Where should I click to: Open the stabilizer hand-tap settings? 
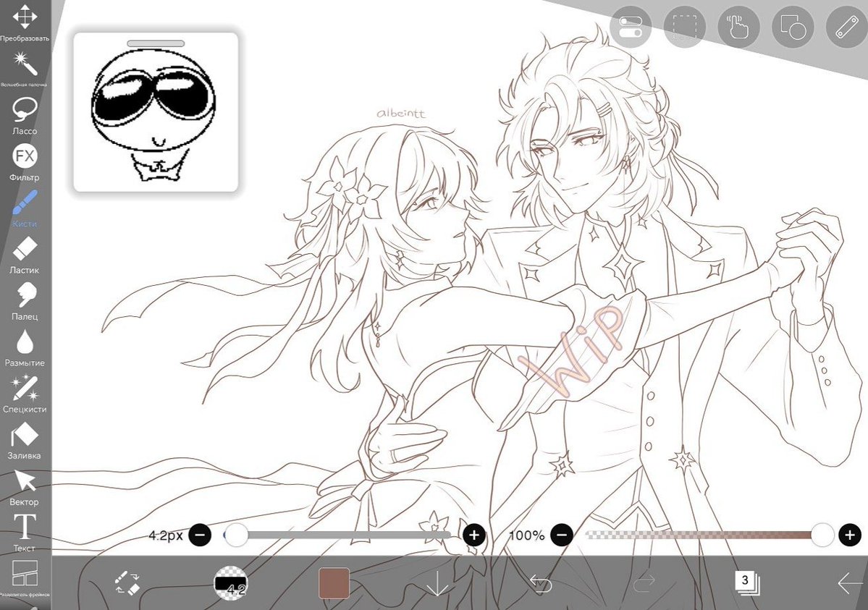click(x=738, y=27)
